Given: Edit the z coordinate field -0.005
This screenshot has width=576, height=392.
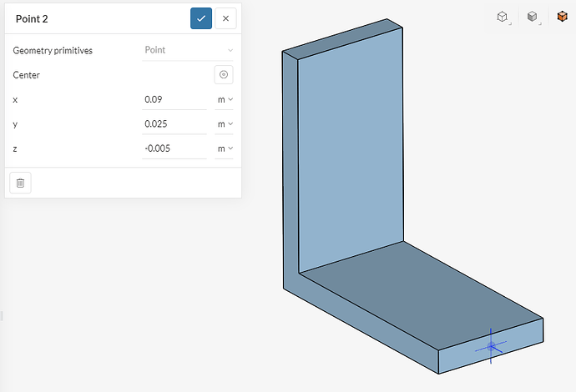Looking at the screenshot, I should pos(174,148).
